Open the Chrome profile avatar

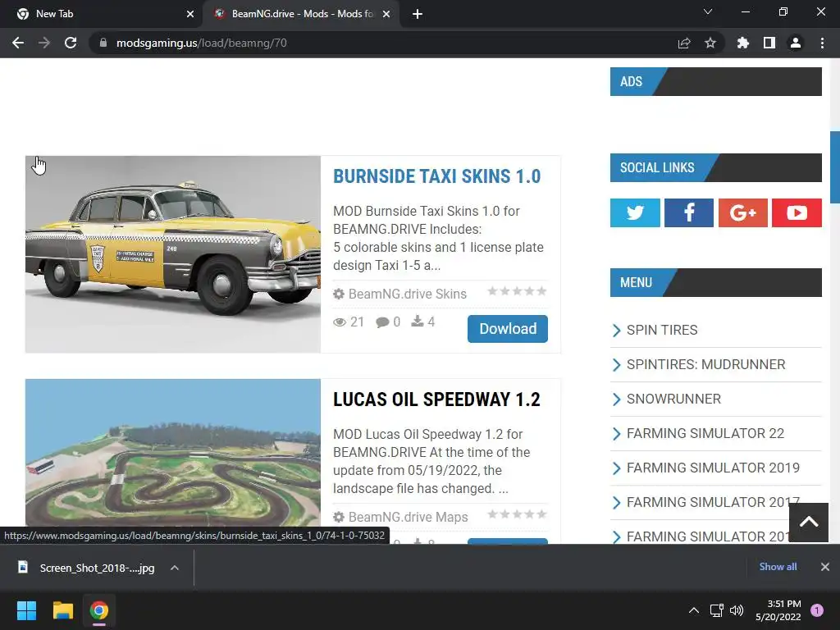click(x=796, y=43)
